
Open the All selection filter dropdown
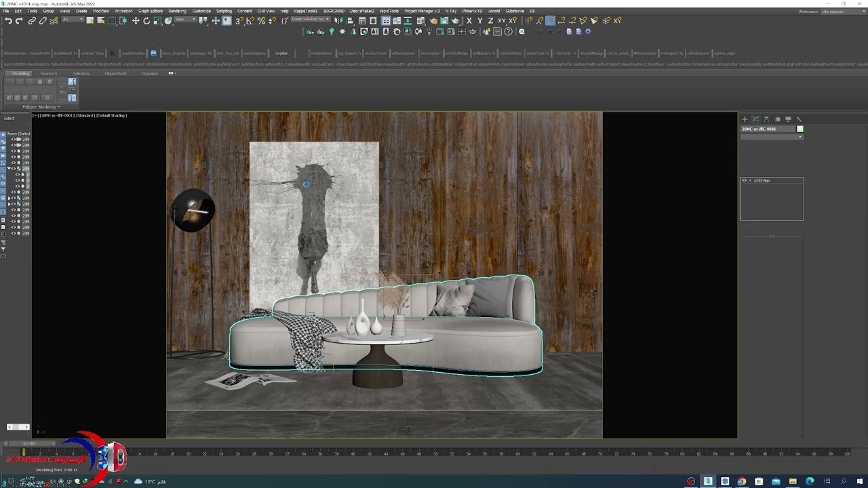click(73, 20)
